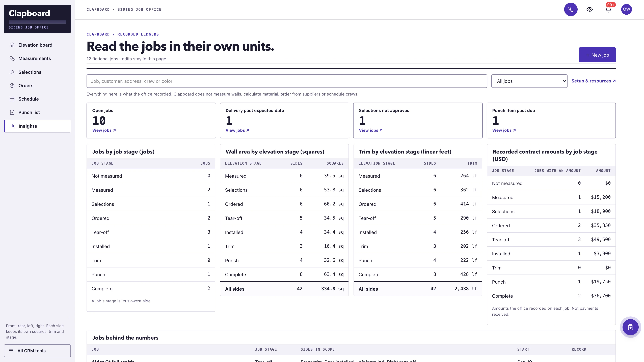The image size is (644, 362).
Task: View jobs under Punch item past due
Action: [504, 130]
